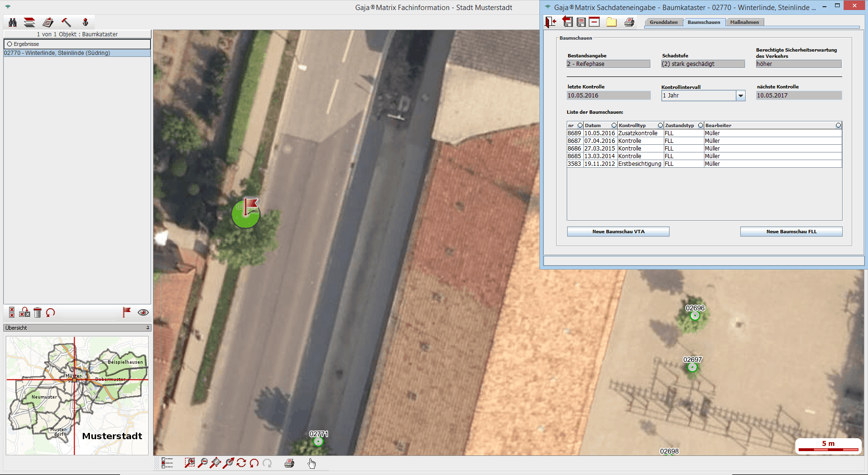Click the pan hand tool
The width and height of the screenshot is (868, 475).
pos(312,463)
